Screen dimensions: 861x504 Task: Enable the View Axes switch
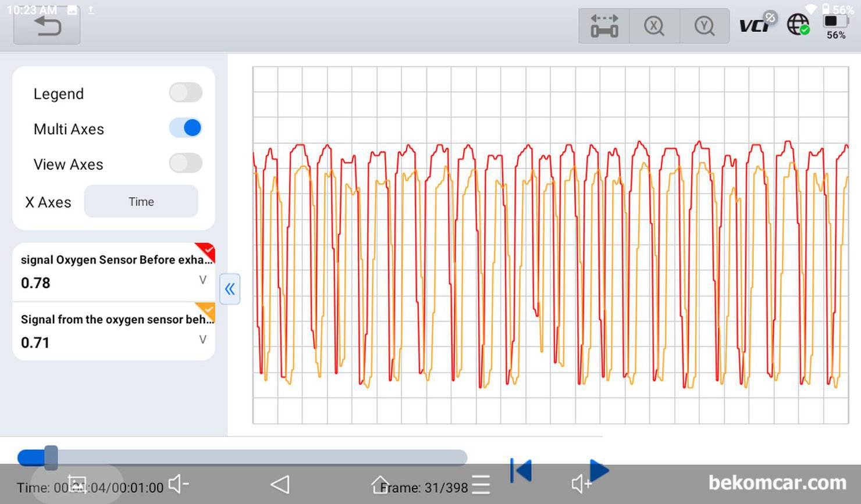(186, 163)
